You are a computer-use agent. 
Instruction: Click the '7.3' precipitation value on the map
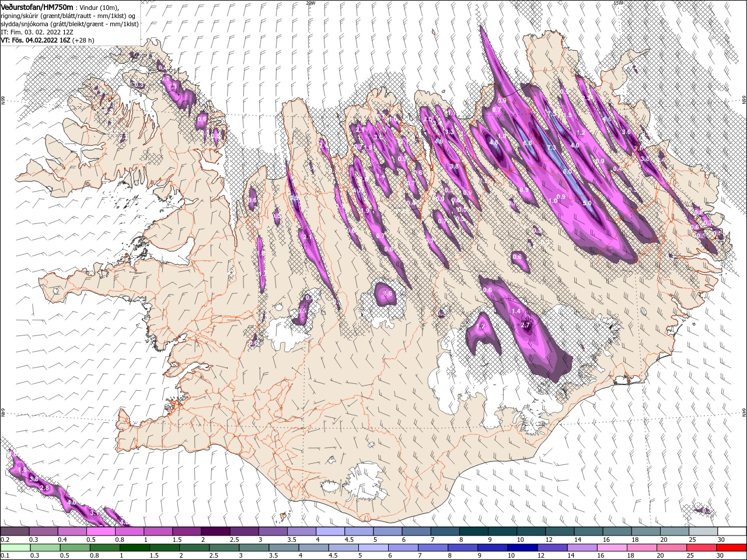551,148
